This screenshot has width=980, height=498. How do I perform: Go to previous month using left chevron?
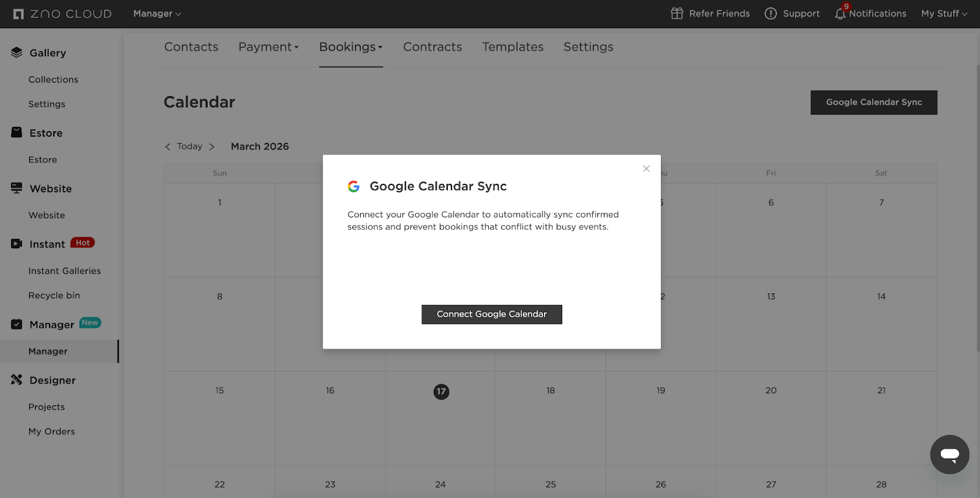[x=168, y=146]
